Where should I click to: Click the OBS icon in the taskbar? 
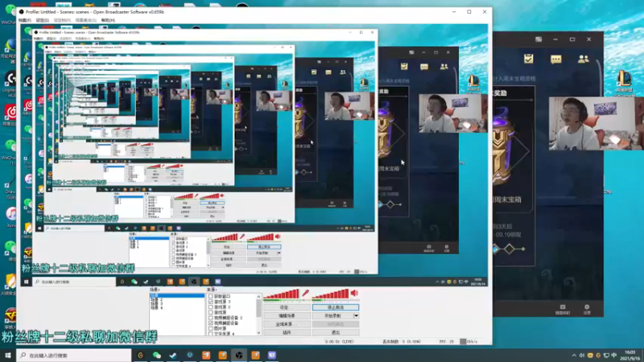(x=238, y=355)
